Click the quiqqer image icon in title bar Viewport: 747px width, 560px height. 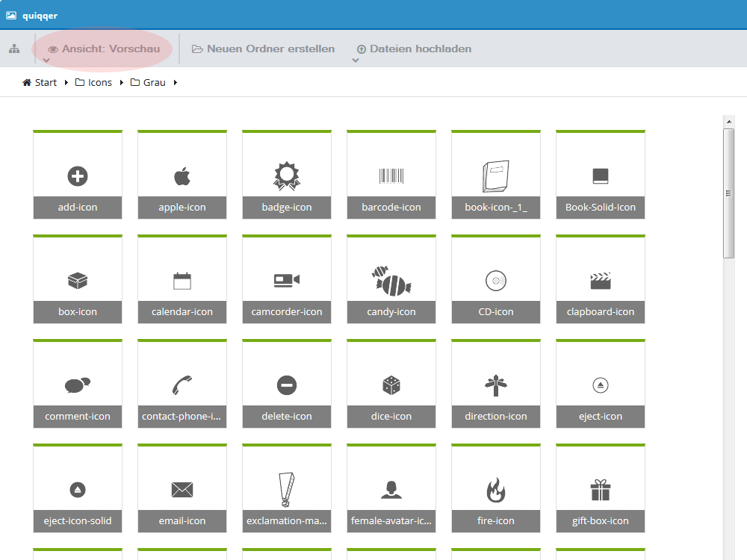click(x=11, y=16)
